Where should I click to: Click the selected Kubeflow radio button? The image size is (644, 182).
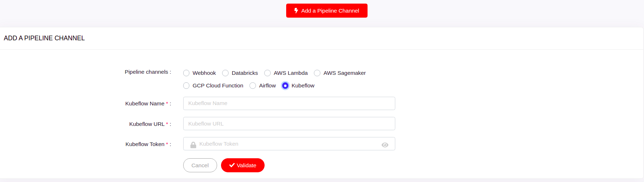285,86
